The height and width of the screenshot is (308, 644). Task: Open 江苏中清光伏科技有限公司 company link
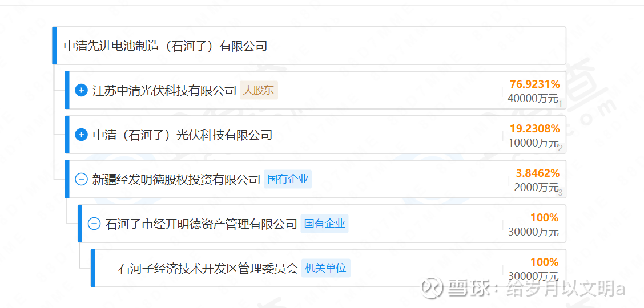164,90
